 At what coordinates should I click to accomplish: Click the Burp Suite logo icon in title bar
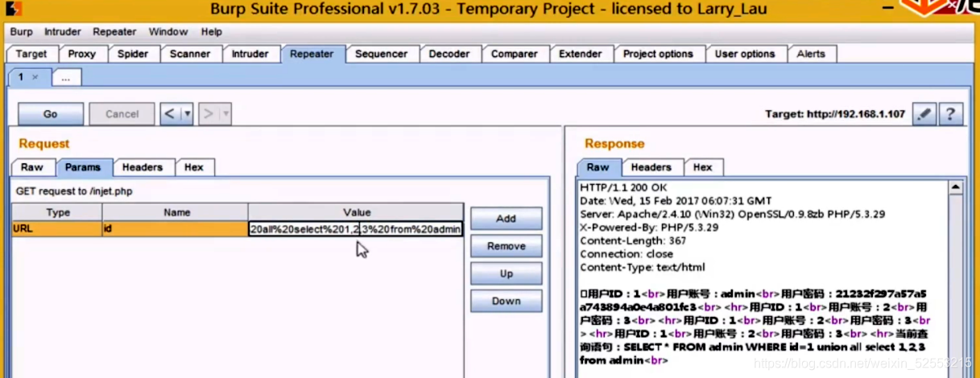pyautogui.click(x=14, y=9)
